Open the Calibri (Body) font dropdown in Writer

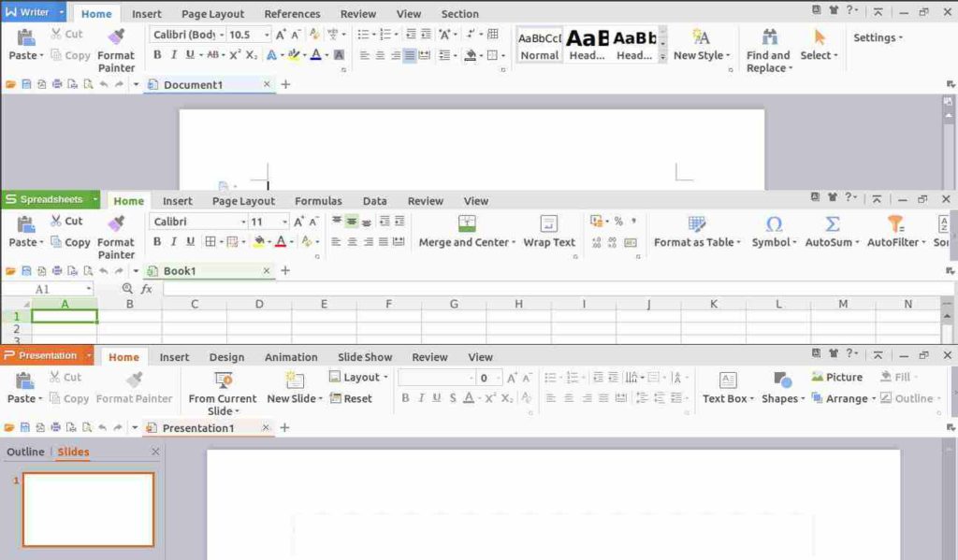click(x=222, y=35)
